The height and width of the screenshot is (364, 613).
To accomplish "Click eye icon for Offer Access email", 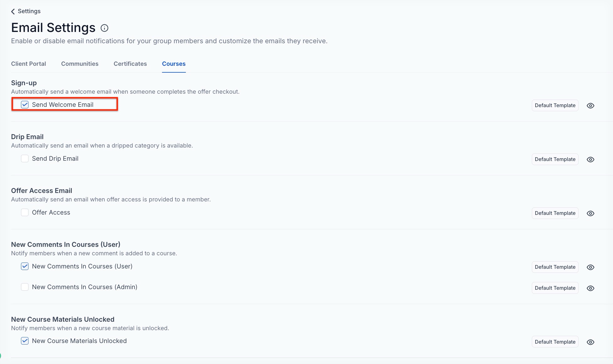I will [x=590, y=213].
